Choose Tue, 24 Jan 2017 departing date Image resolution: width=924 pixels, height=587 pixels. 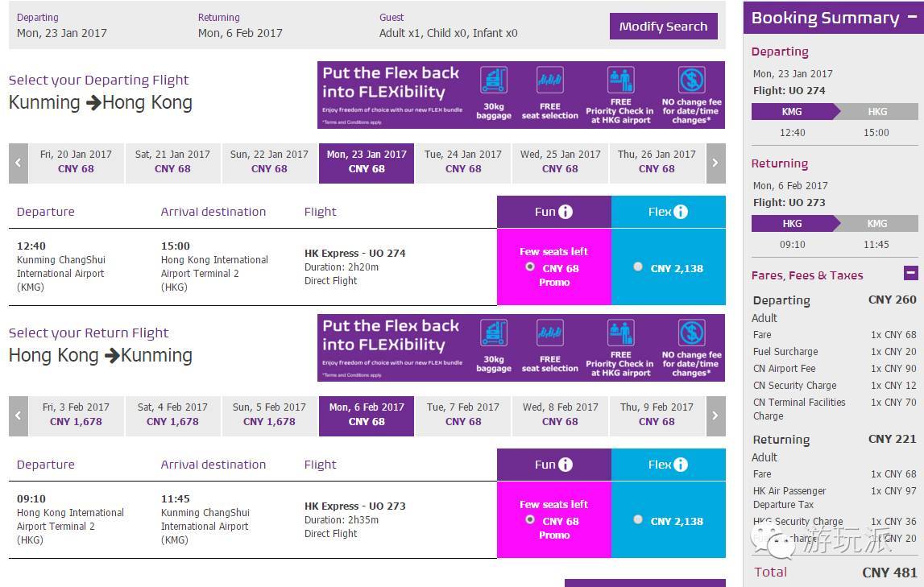[463, 162]
